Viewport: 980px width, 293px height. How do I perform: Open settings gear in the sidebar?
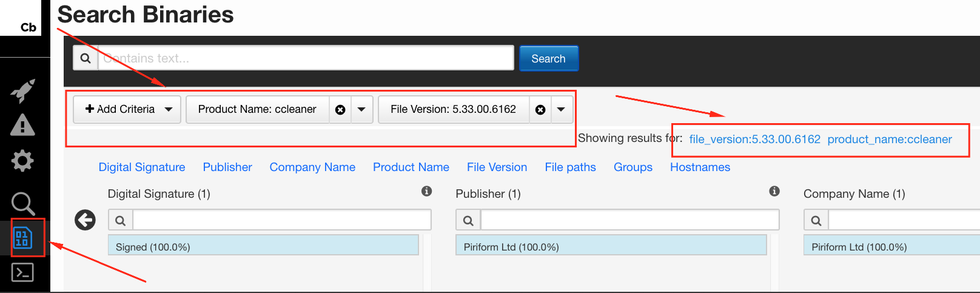coord(22,161)
